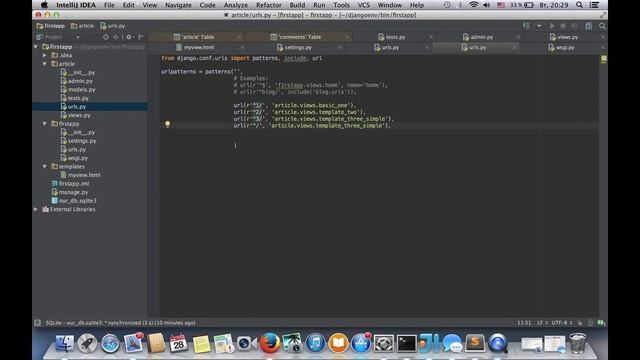Click the Wi-Fi icon in the menu bar
The height and width of the screenshot is (360, 640).
[x=473, y=5]
